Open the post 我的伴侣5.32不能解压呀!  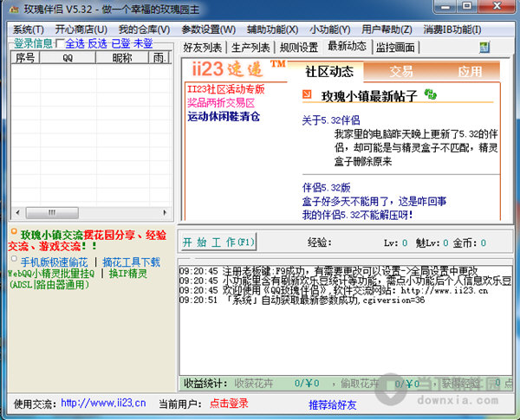[357, 215]
